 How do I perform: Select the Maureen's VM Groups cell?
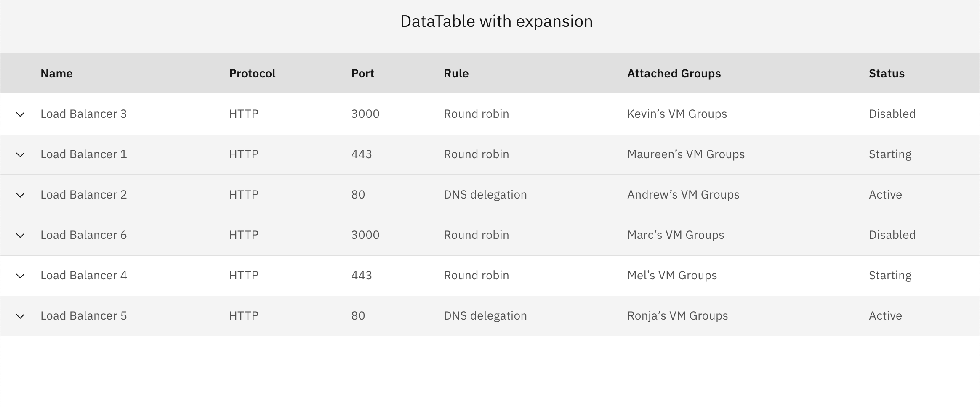click(x=686, y=154)
